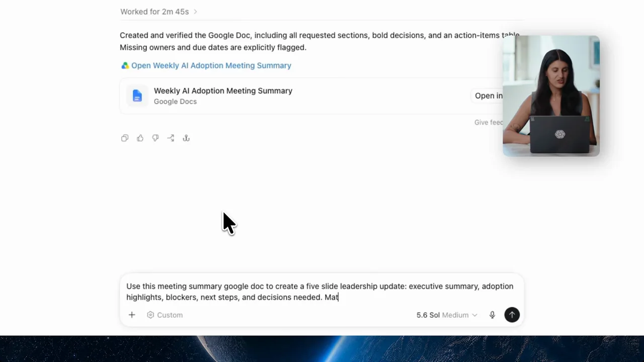Viewport: 644px width, 362px height.
Task: Click the thumbs up icon
Action: 140,138
